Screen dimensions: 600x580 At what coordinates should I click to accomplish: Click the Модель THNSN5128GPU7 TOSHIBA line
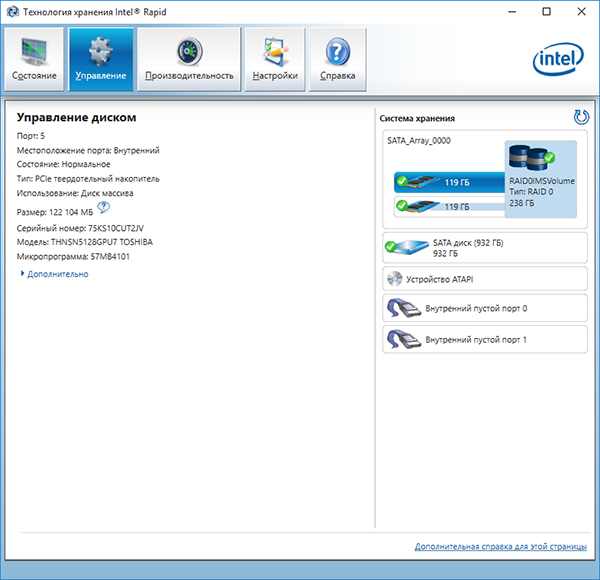coord(85,242)
